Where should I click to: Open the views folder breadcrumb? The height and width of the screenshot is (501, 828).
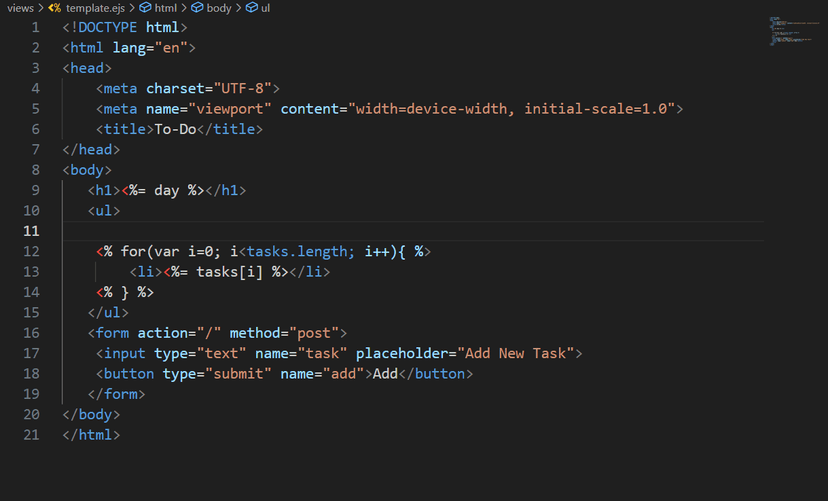coord(21,8)
